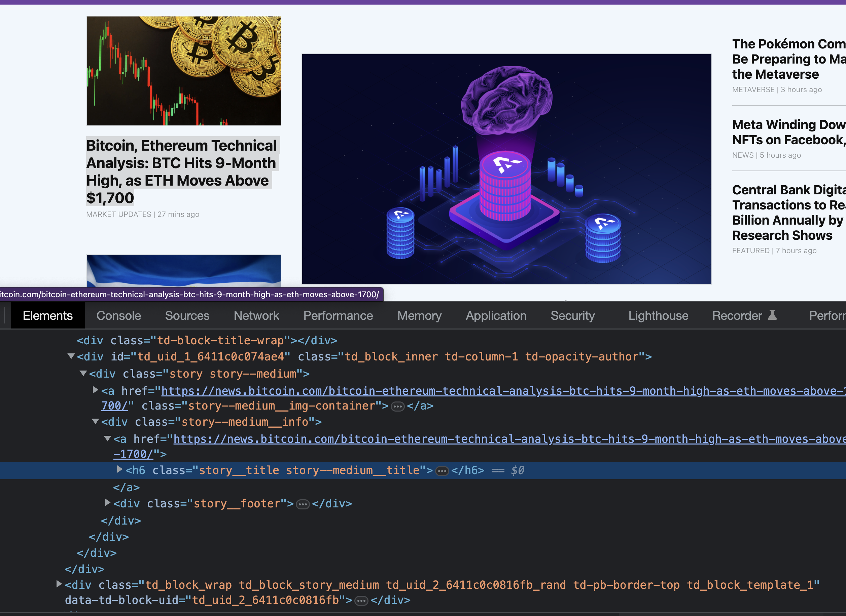Expand the h6 story__title node
This screenshot has height=616, width=846.
pyautogui.click(x=120, y=469)
